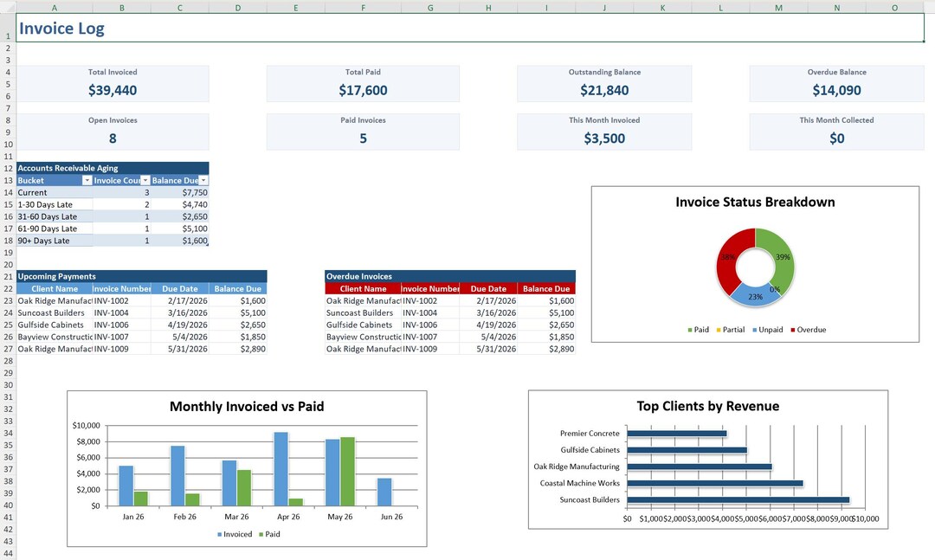
Task: Select row 12 header
Action: click(x=8, y=168)
